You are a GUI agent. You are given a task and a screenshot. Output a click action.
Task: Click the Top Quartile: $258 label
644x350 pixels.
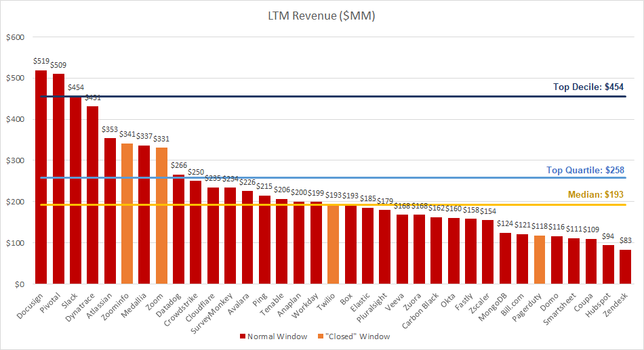pos(585,171)
